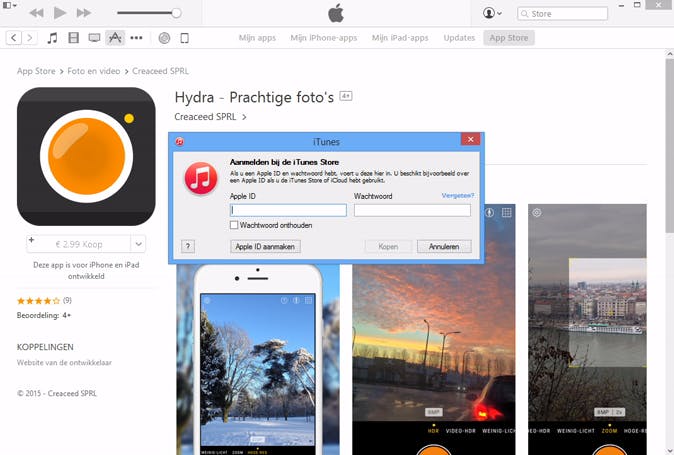Screen dimensions: 674x455
Task: Click the Annuleren button
Action: (444, 247)
